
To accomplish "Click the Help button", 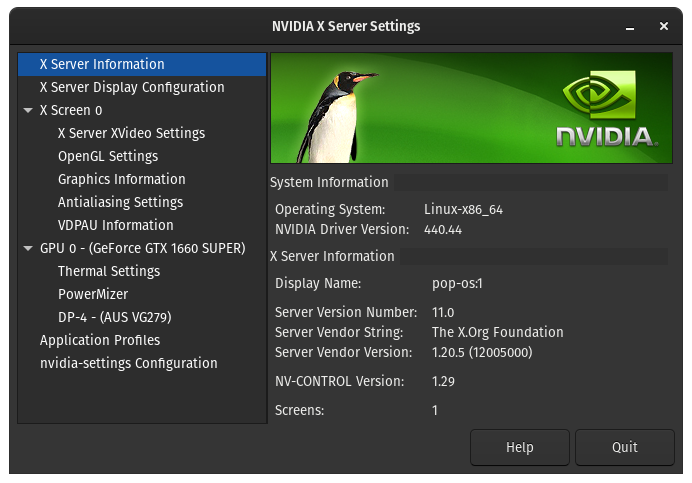I will tap(519, 447).
